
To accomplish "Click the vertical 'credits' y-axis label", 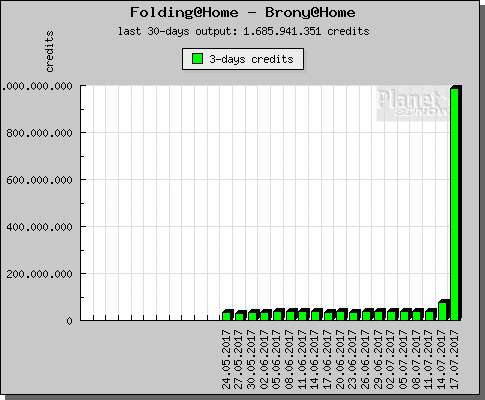I will pyautogui.click(x=49, y=52).
